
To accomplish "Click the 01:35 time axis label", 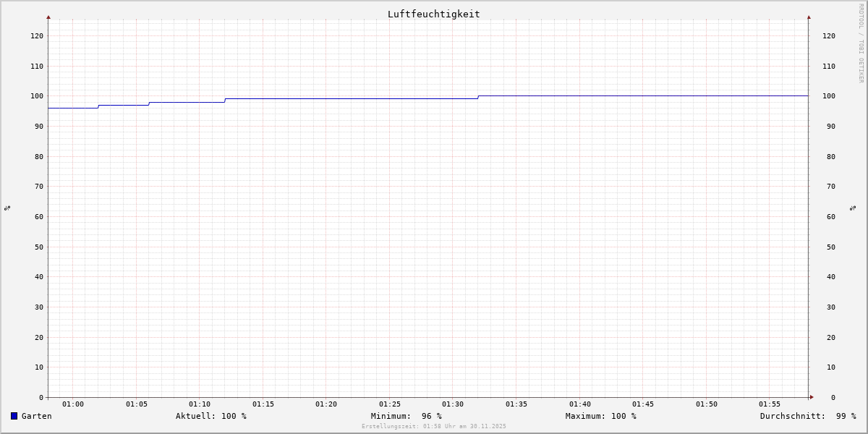I will point(516,404).
